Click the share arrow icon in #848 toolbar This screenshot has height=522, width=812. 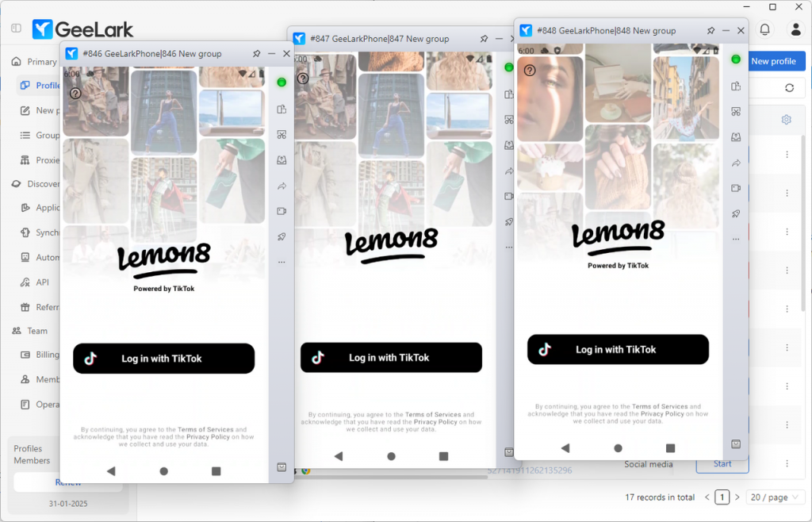click(736, 163)
